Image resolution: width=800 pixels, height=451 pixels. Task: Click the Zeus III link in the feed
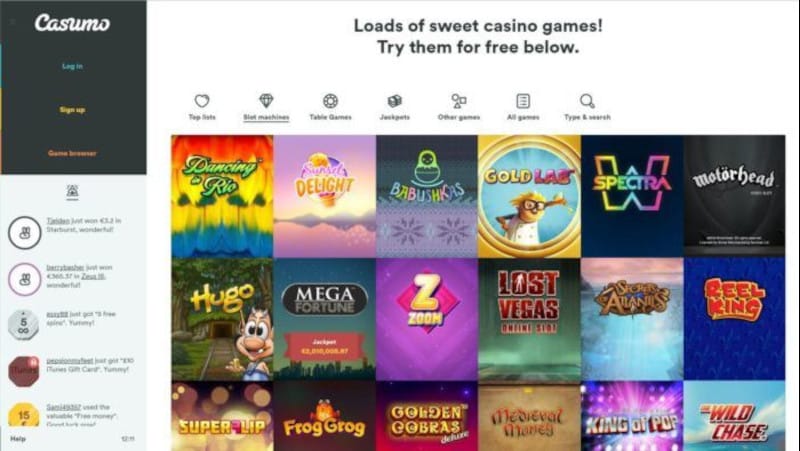tap(93, 276)
